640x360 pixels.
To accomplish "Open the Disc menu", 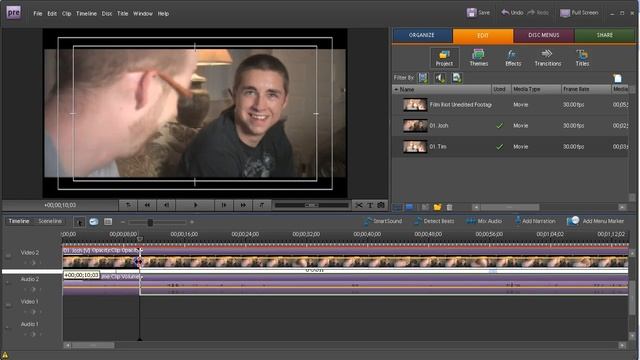I will pos(107,13).
